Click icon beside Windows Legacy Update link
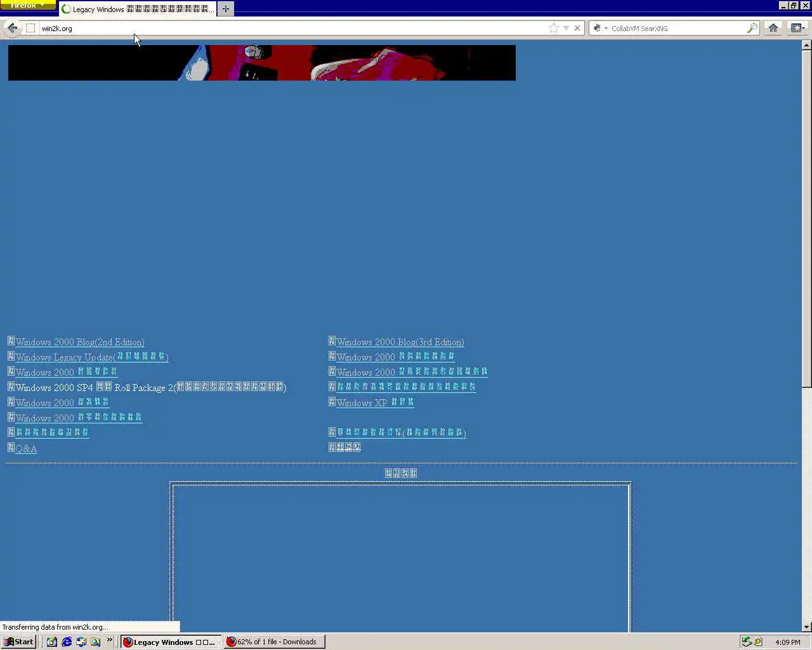This screenshot has width=812, height=650. tap(11, 356)
